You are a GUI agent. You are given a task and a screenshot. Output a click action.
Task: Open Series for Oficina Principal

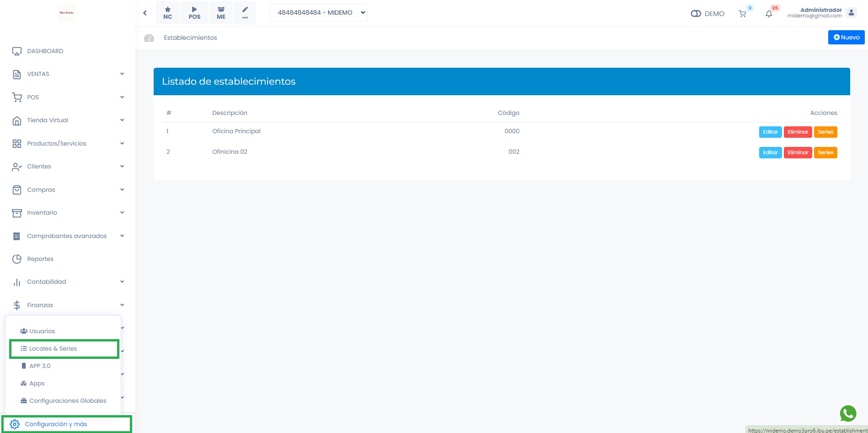pyautogui.click(x=825, y=132)
